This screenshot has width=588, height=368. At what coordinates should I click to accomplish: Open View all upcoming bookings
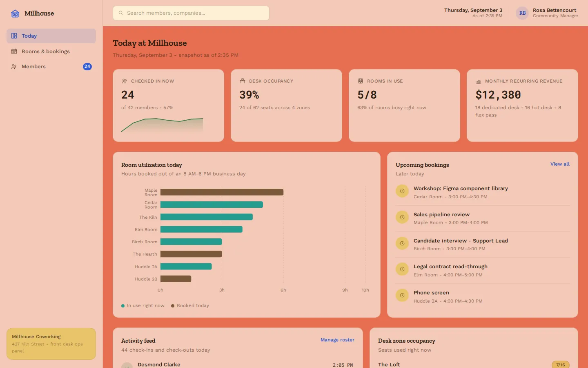pos(560,164)
